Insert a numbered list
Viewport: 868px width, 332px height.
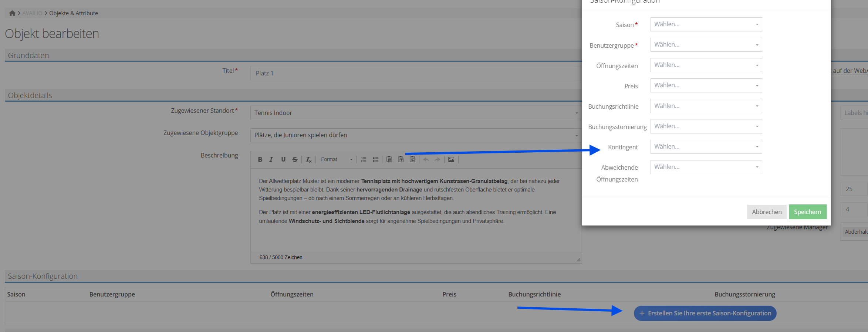click(364, 159)
